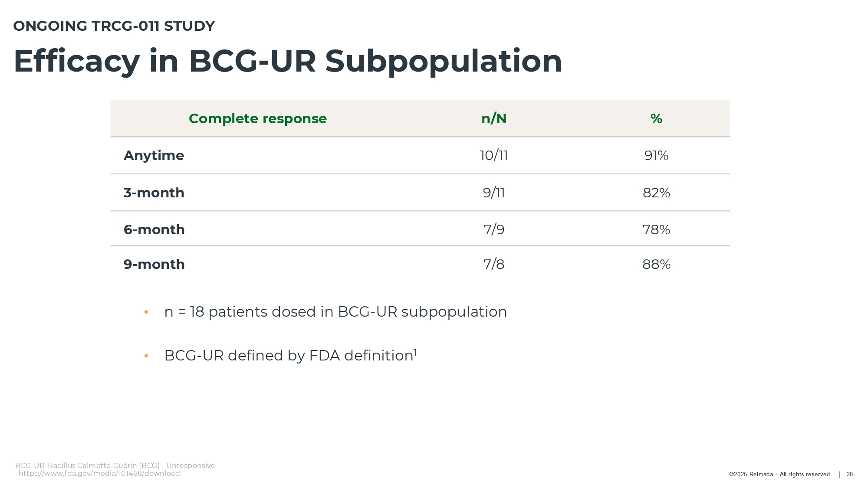868x488 pixels.
Task: Click the "Complete response" column header
Action: (258, 118)
